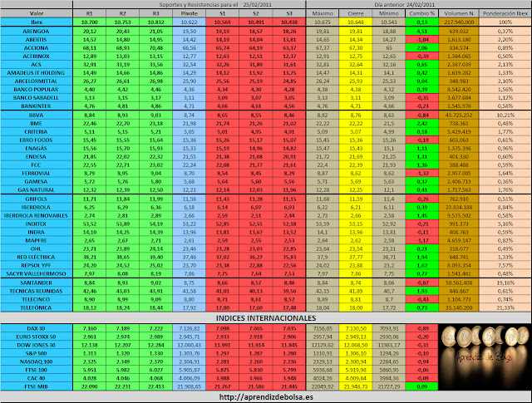Select the 'SACYR VALLEHERMOSO' cell

(37, 273)
